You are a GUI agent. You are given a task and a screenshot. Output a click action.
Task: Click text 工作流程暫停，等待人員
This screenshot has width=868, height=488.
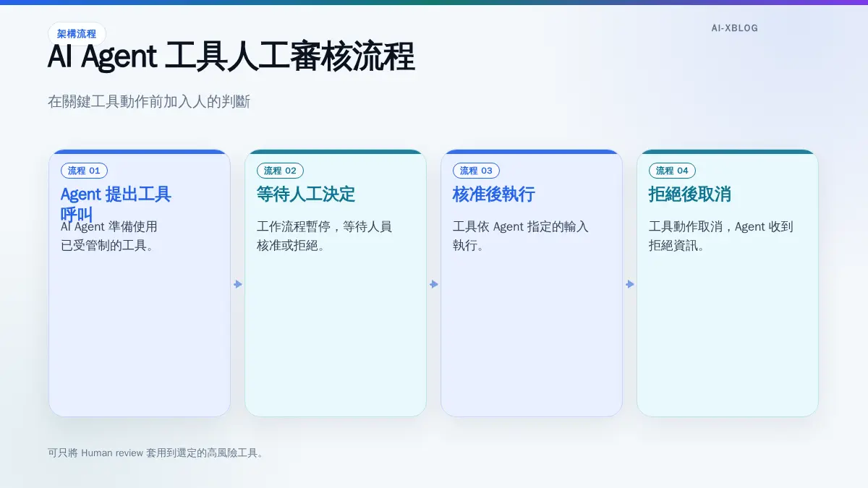(x=324, y=226)
